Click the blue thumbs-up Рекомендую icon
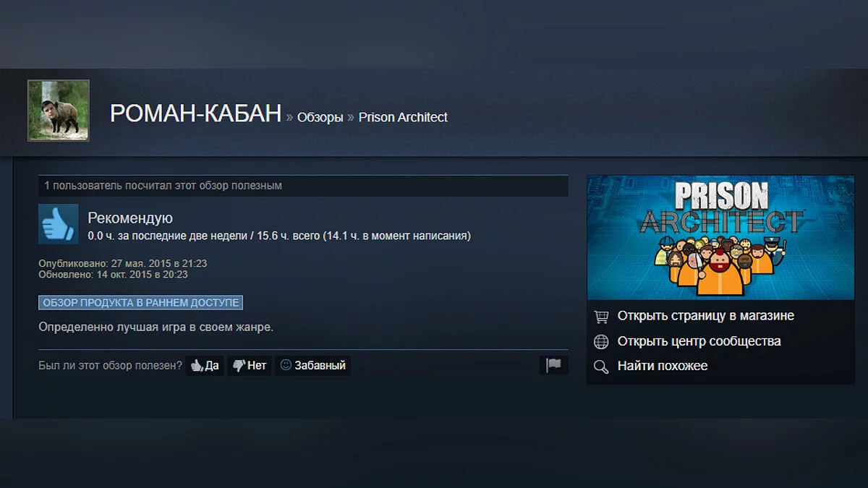Screen dimensions: 868x488 click(x=59, y=223)
